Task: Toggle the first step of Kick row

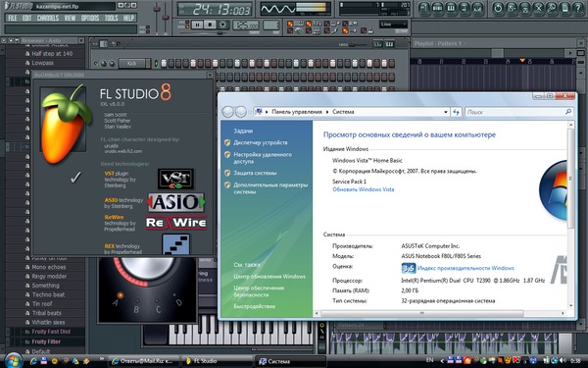Action: point(164,63)
